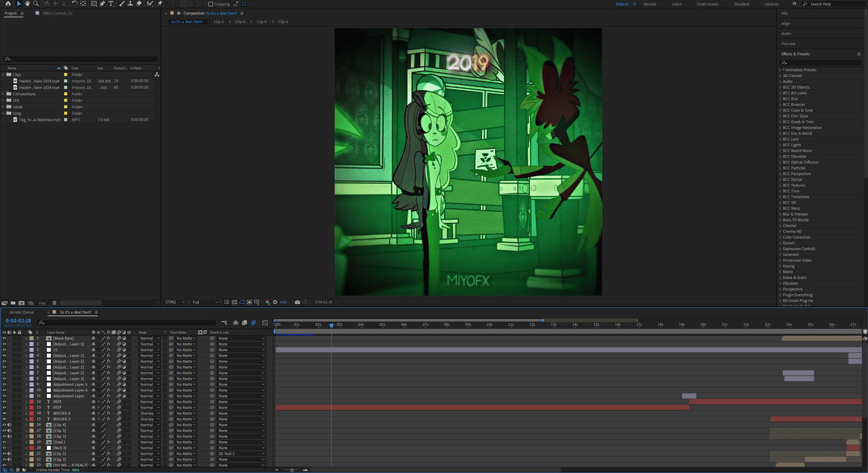Switch to the Review workspace
868x473 pixels.
(x=650, y=4)
